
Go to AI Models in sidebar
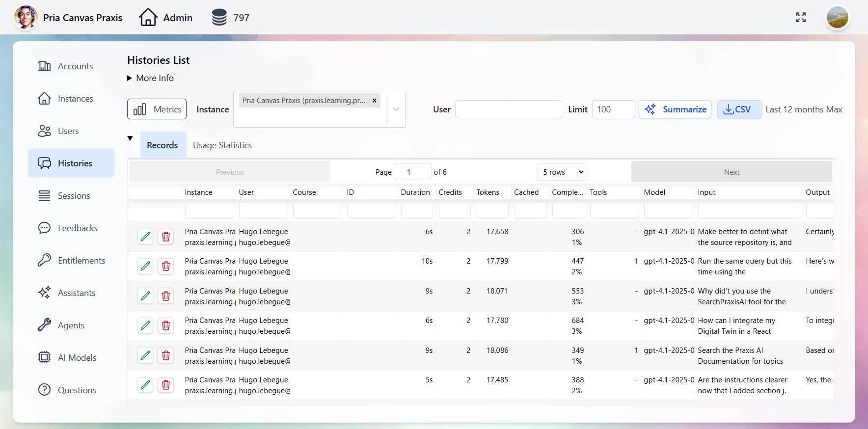[77, 358]
